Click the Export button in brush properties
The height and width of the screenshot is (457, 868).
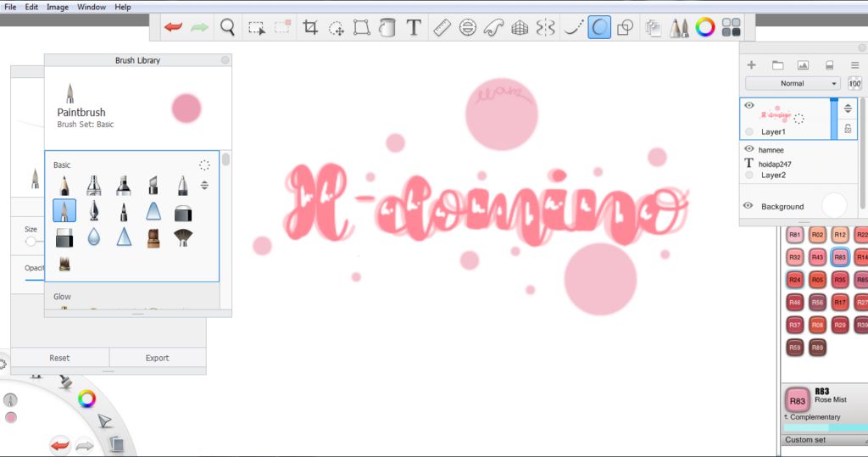(157, 358)
